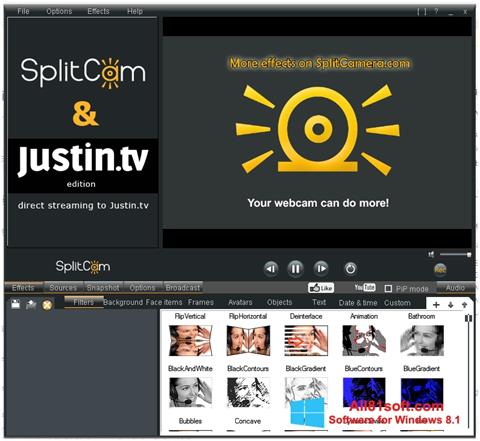Open the Effects menu in menu bar
Screen dimensions: 480x441
98,11
